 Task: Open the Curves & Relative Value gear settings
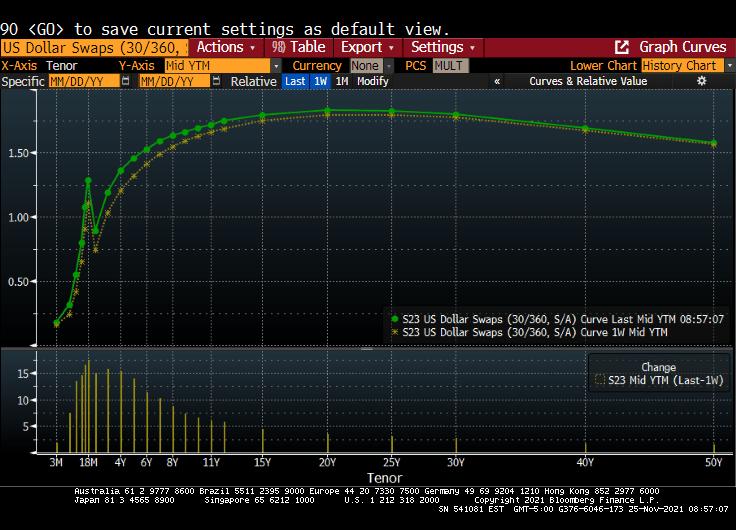[701, 81]
